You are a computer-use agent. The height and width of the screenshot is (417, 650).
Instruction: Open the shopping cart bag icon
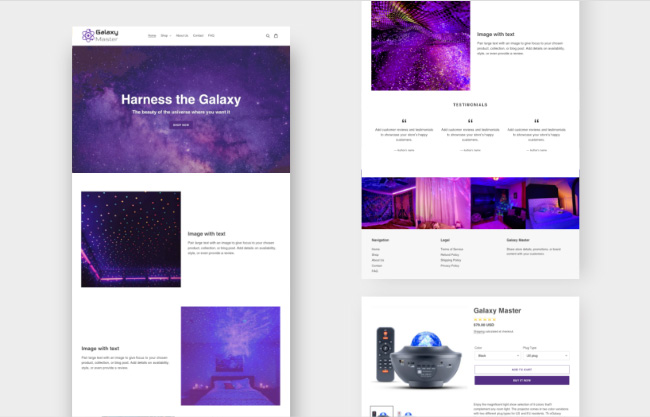(276, 35)
